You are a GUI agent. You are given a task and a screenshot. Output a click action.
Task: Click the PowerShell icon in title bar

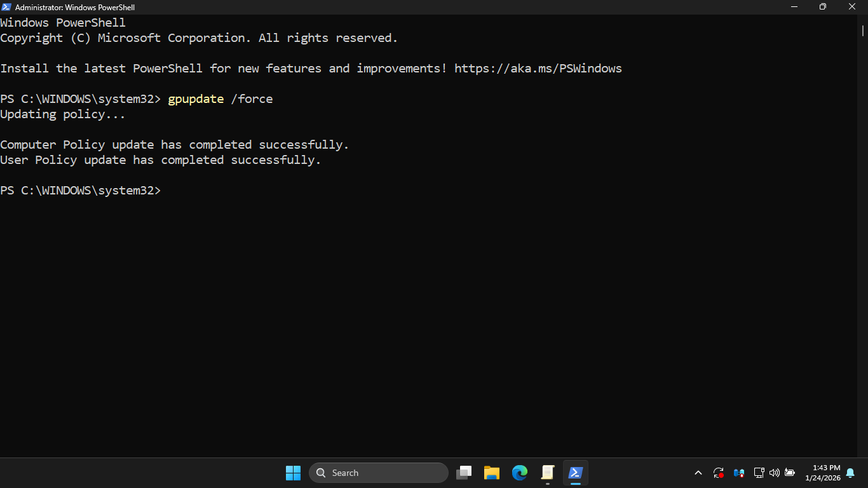coord(6,7)
